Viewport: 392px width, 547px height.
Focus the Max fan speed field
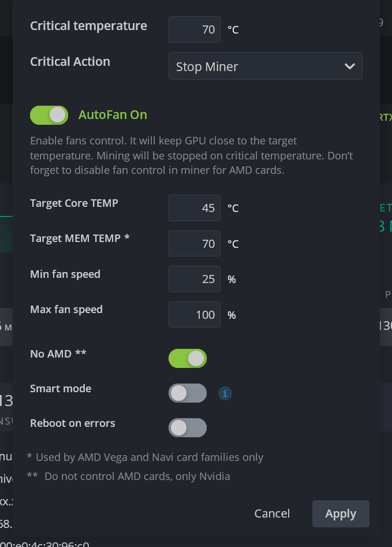195,315
